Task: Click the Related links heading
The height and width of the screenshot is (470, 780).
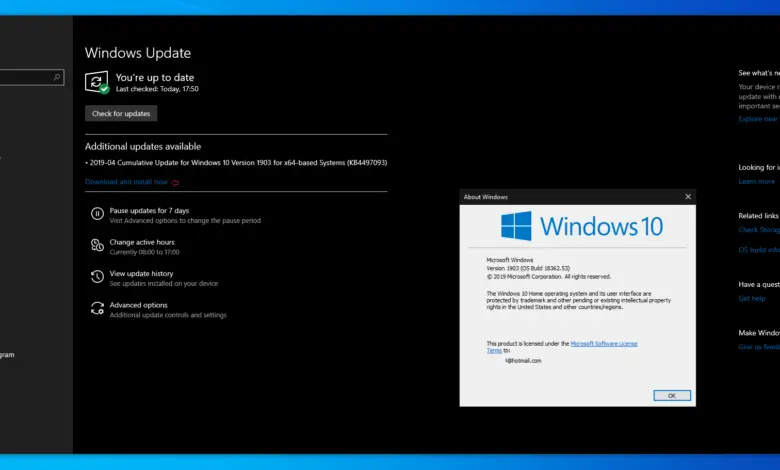Action: pyautogui.click(x=759, y=215)
